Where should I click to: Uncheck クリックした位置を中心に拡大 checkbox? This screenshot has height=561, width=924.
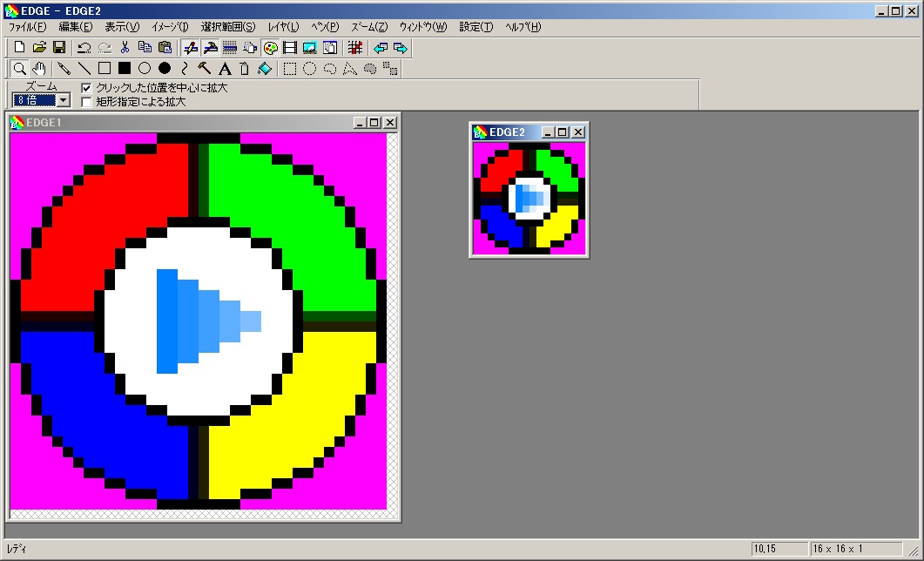pos(86,88)
